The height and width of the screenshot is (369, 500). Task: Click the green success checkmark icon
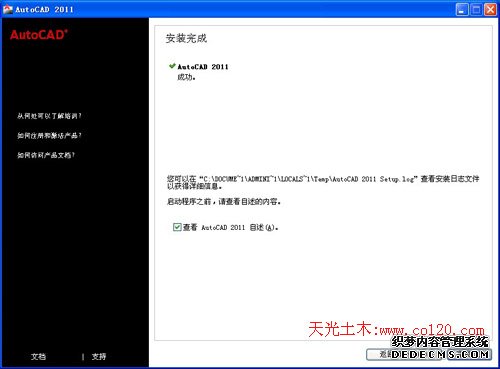172,66
